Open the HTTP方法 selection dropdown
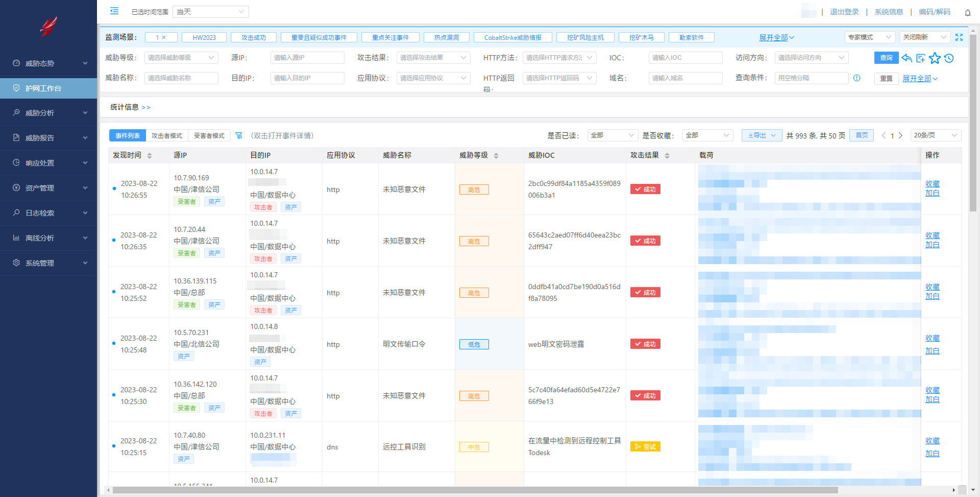Image resolution: width=980 pixels, height=497 pixels. coord(559,58)
